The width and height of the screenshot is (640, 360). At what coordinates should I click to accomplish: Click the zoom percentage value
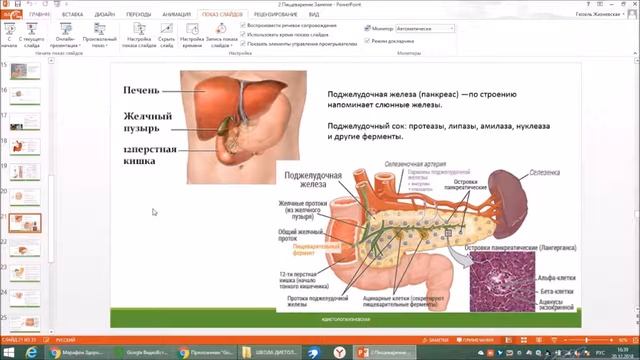pyautogui.click(x=623, y=340)
